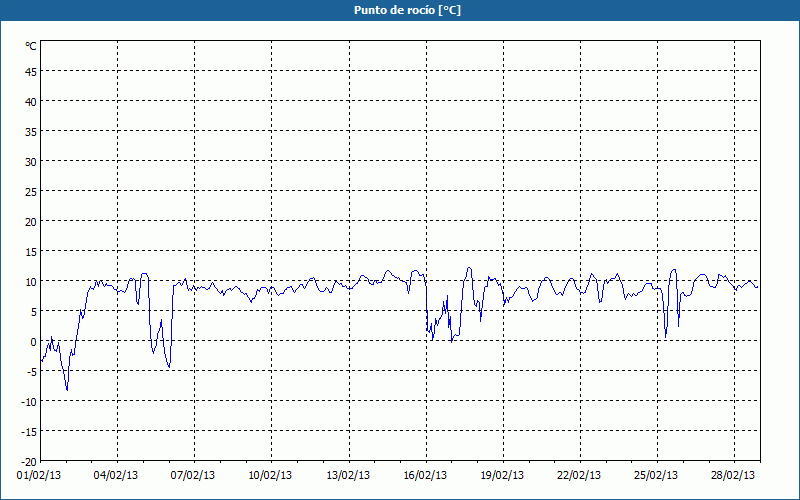Screen dimensions: 800x500
Task: Click the chart title 'Punto de rocío [°C]'
Action: [x=407, y=10]
